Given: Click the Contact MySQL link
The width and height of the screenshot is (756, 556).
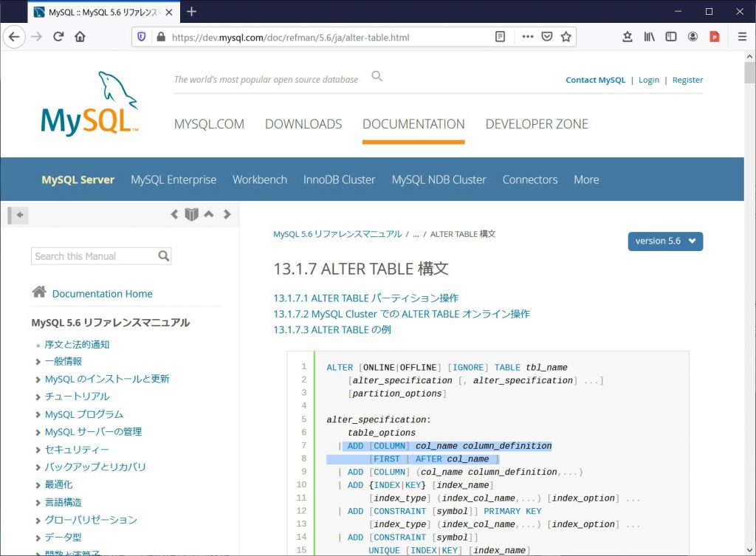Looking at the screenshot, I should pyautogui.click(x=595, y=80).
